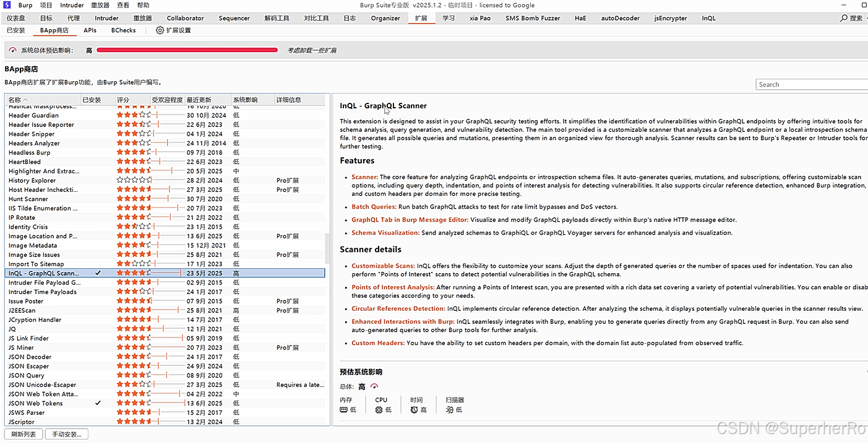The image size is (868, 444).
Task: Open the 已安装 sub-tab
Action: 16,30
